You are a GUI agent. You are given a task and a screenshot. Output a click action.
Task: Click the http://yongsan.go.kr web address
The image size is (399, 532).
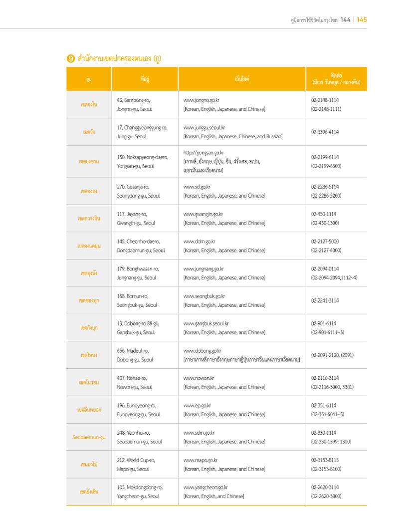(x=203, y=153)
